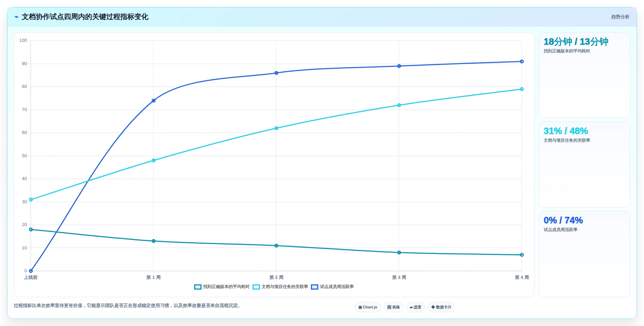Screen dimensions: 644x326
Task: Toggle the 文档与项目任务的关联率 legend color box
Action: [x=256, y=287]
